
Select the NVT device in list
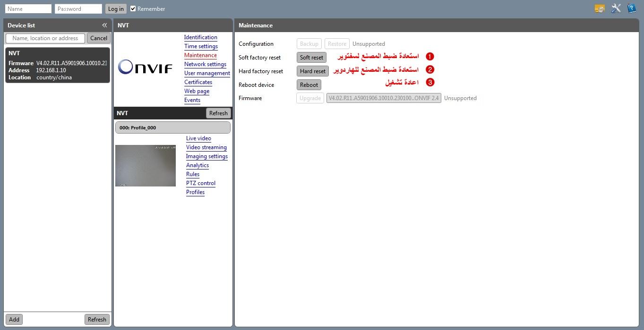(58, 65)
